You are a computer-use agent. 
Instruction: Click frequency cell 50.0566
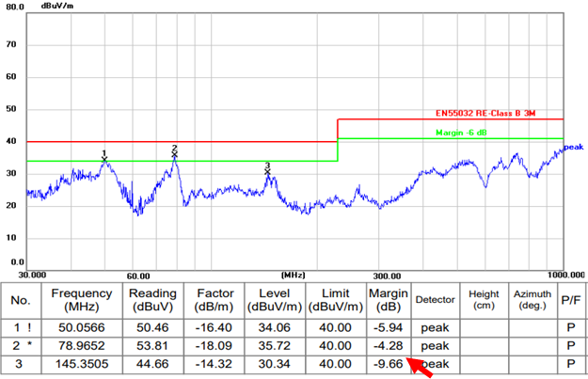82,327
